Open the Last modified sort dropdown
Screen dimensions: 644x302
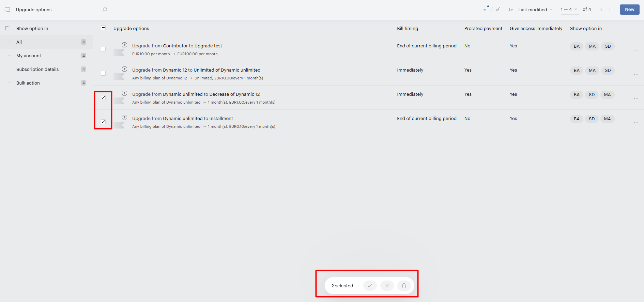coord(535,10)
